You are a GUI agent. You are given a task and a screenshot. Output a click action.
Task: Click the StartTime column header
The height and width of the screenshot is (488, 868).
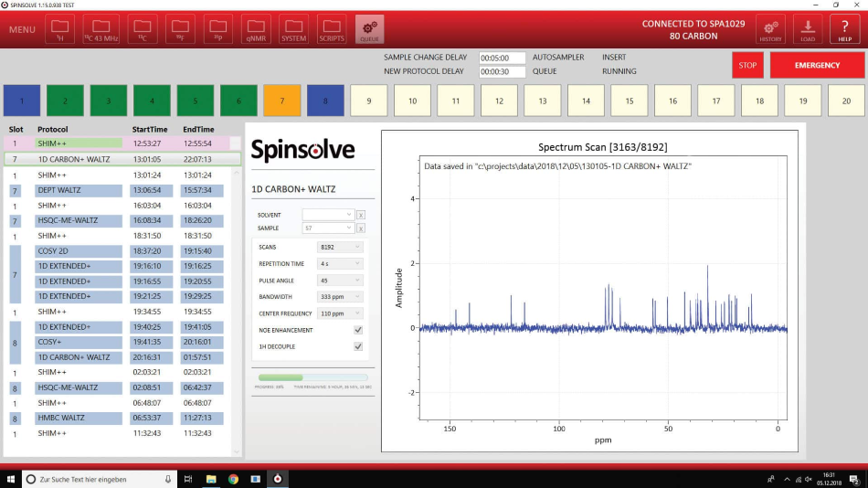[150, 129]
